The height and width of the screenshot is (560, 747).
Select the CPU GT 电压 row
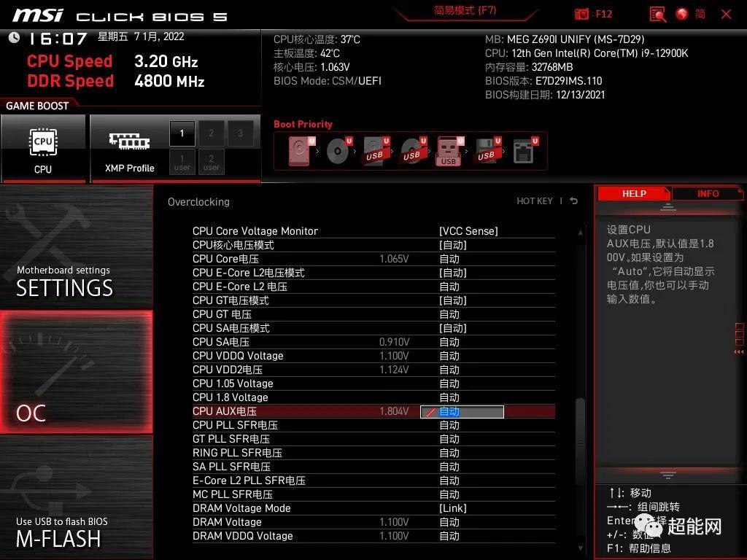coord(373,314)
